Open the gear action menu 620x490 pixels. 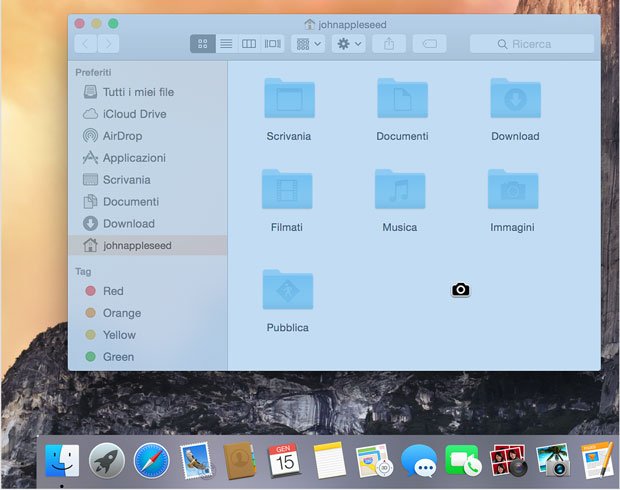click(x=349, y=44)
